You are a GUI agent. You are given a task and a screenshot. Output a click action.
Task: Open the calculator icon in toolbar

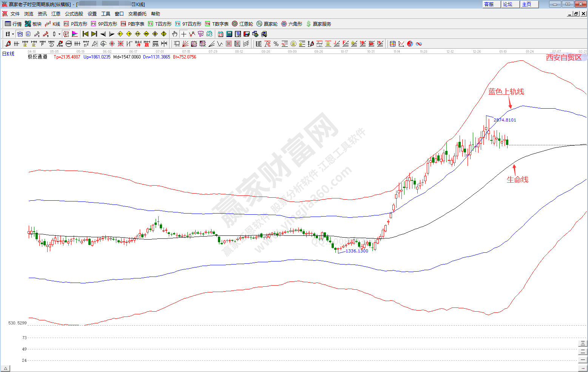229,34
